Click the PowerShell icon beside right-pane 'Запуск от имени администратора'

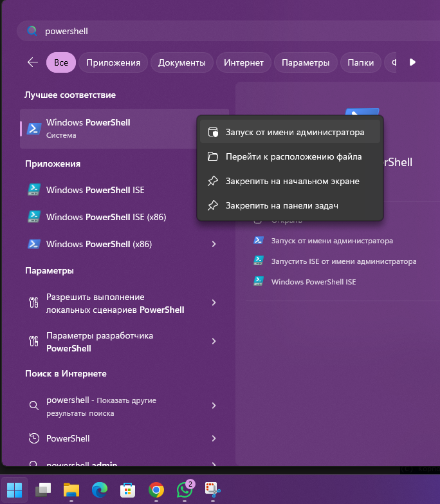tap(259, 240)
